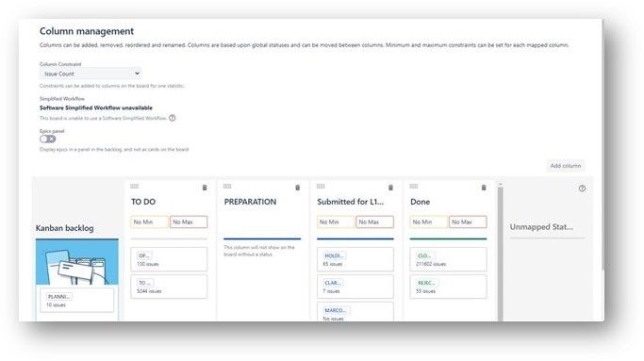644x361 pixels.
Task: Select the Column management heading
Action: (87, 31)
